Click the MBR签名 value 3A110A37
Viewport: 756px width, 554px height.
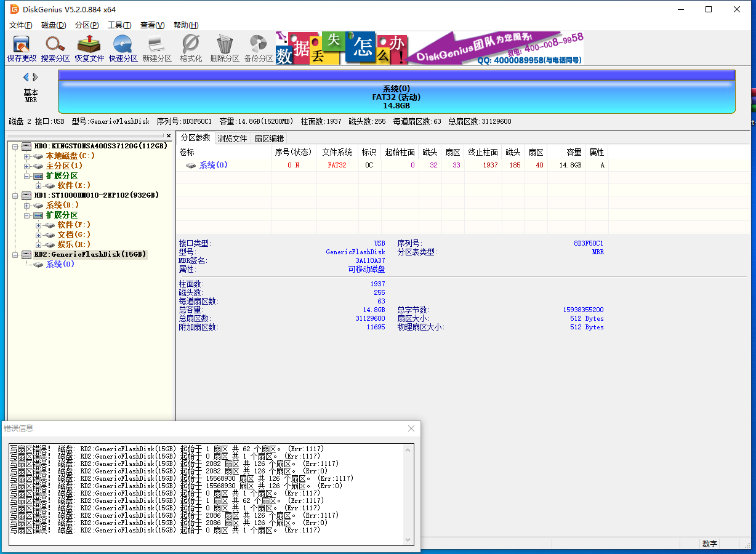point(370,260)
